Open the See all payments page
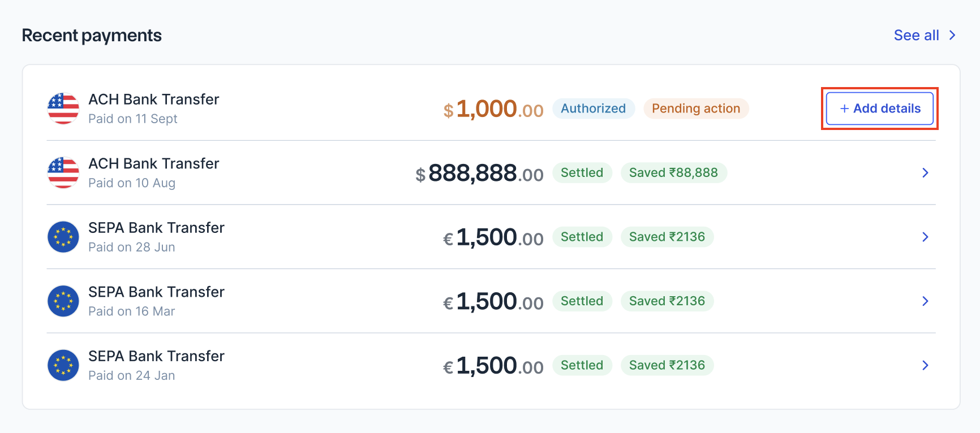Image resolution: width=980 pixels, height=433 pixels. pyautogui.click(x=915, y=35)
